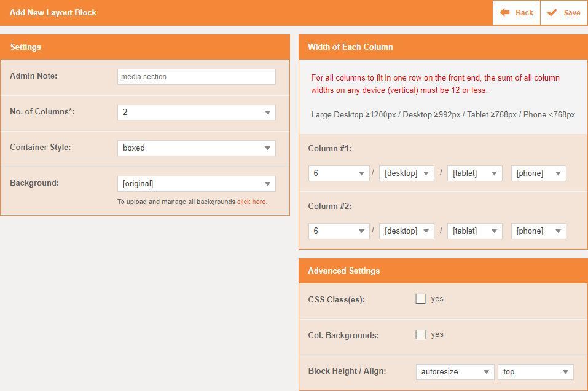Open Column #2 phone width dropdown
Viewport: 588px width, 391px height.
(539, 231)
